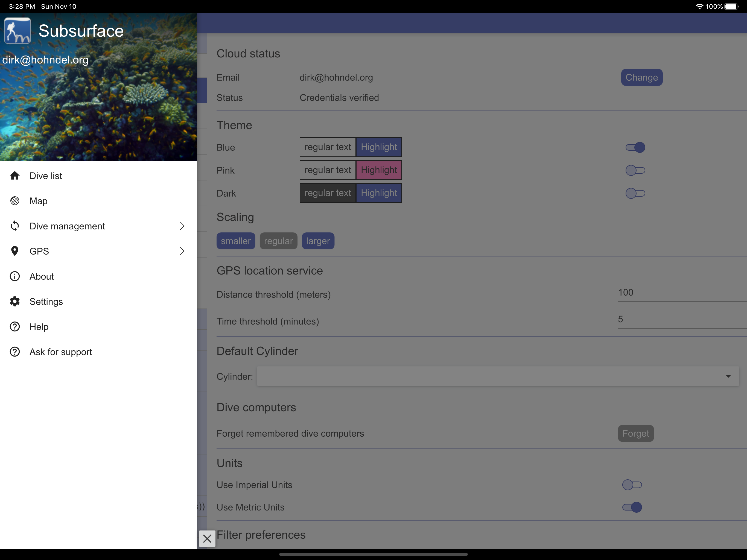The width and height of the screenshot is (747, 560).
Task: Enable Use Imperial Units
Action: (632, 485)
